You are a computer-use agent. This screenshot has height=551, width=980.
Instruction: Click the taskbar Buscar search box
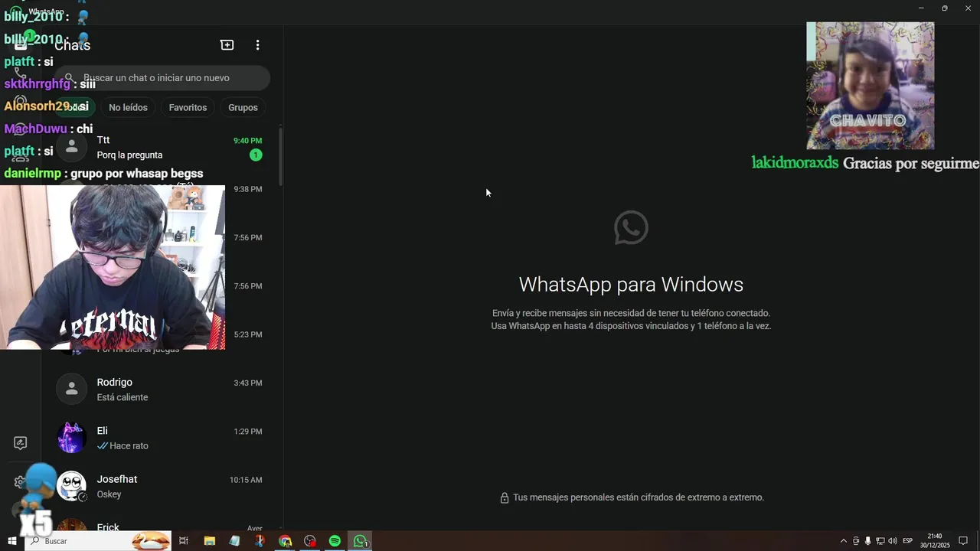[x=98, y=541]
